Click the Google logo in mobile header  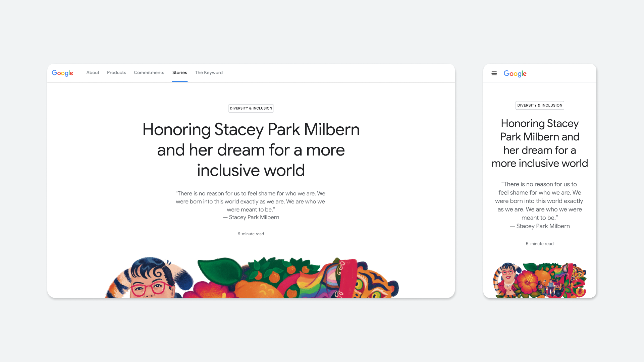pos(515,74)
